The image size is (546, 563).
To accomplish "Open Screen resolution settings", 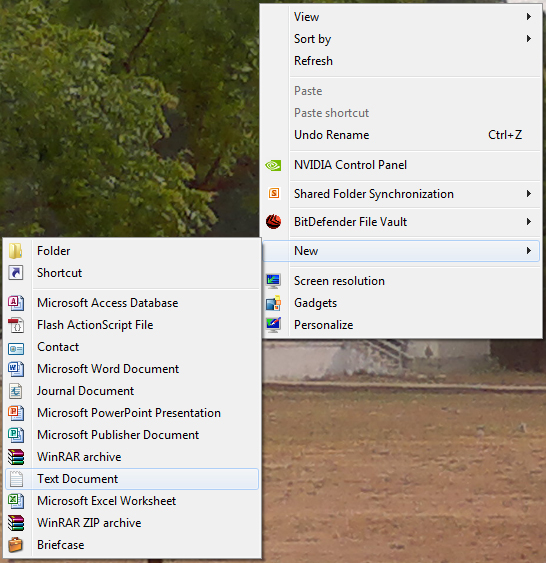I will click(401, 281).
